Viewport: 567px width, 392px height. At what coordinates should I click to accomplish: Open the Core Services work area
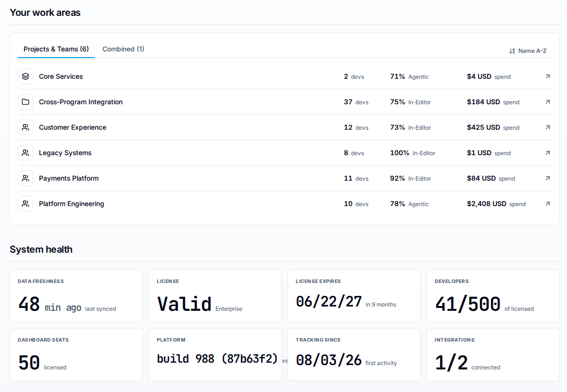[285, 76]
